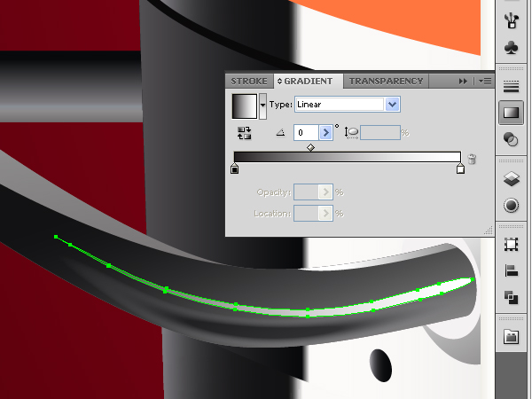This screenshot has height=399, width=532.
Task: Click the aspect ratio input field
Action: (x=380, y=133)
